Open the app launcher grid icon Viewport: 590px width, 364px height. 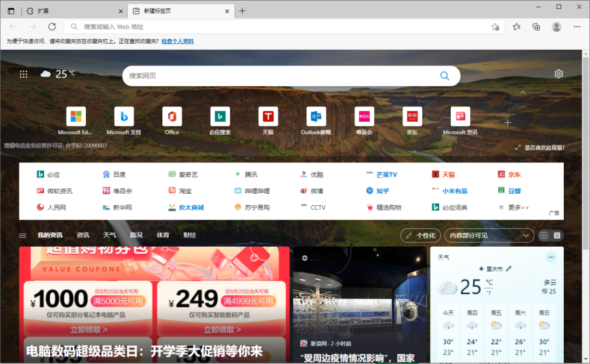click(x=23, y=74)
